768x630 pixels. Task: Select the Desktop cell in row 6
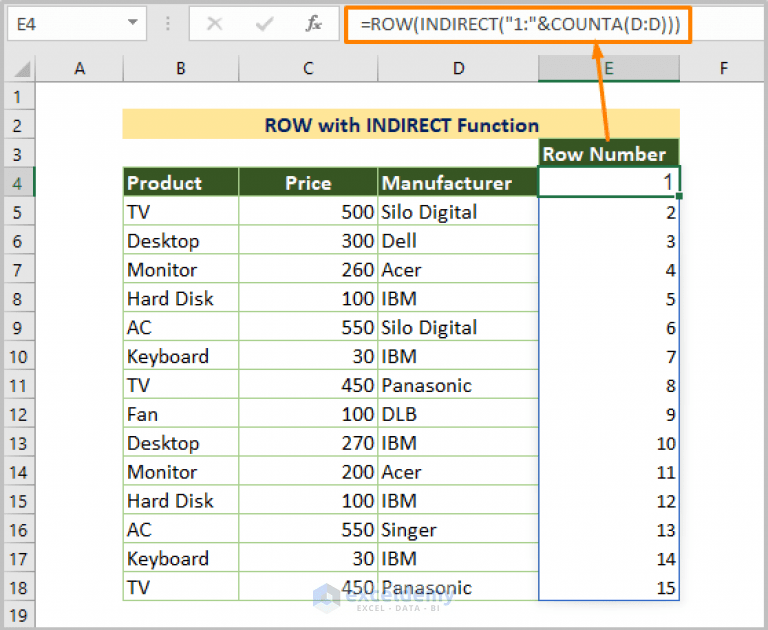[x=181, y=241]
